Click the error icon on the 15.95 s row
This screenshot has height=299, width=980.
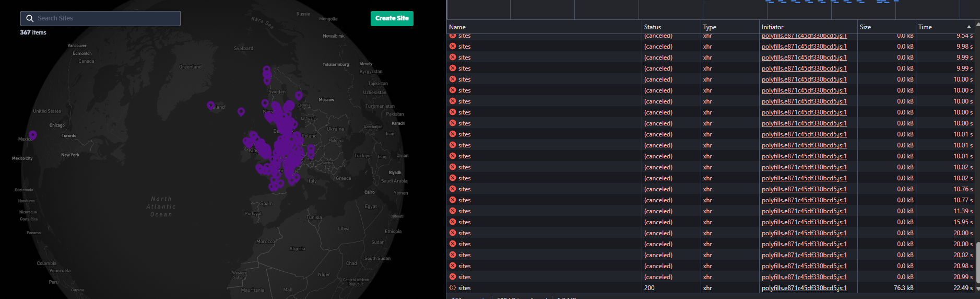(453, 222)
